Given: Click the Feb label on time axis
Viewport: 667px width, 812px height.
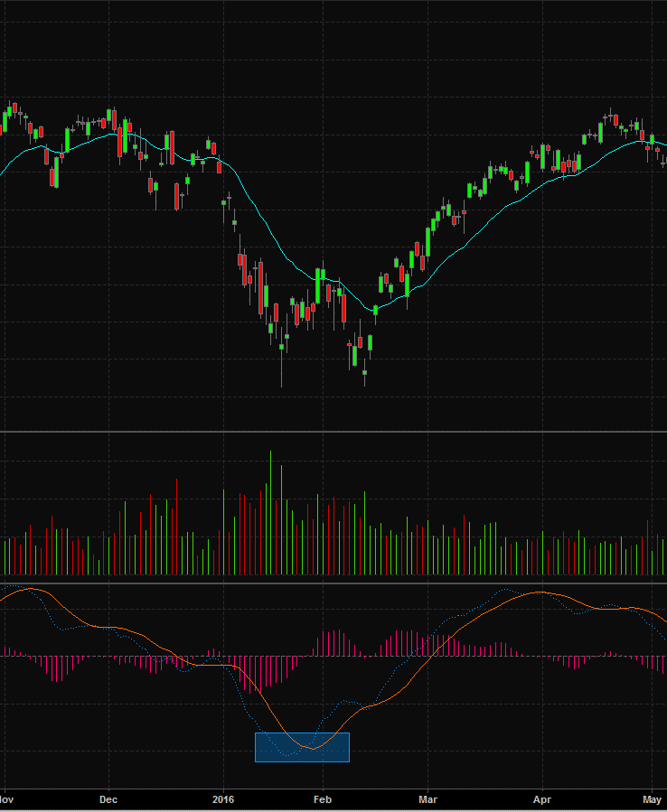Looking at the screenshot, I should tap(323, 799).
